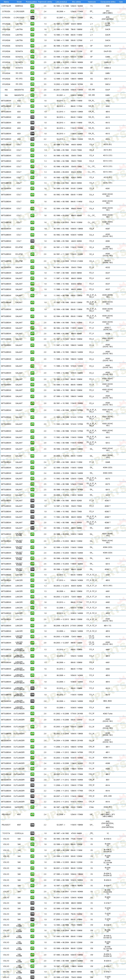The height and width of the screenshot is (980, 126).
Task: Select the BKD, BWC engine code cell
Action: (108, 701)
